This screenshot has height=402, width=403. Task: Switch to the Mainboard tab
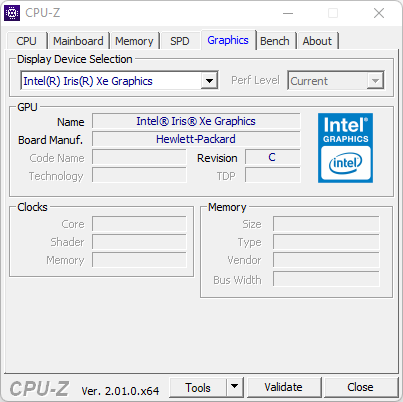click(x=78, y=41)
